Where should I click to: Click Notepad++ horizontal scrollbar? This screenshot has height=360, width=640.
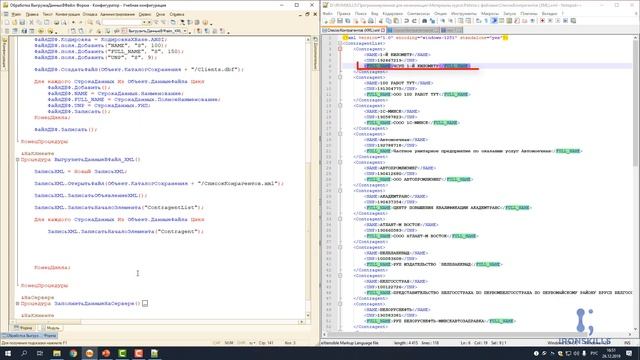point(478,334)
